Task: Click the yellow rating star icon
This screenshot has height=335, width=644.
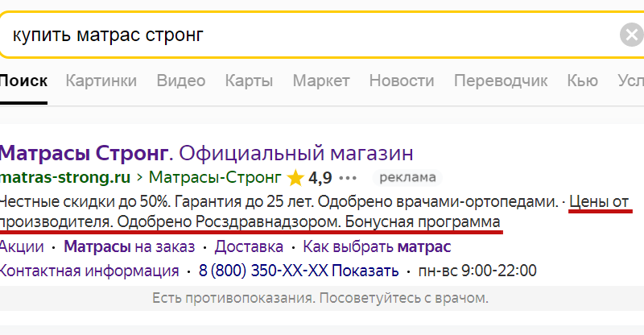Action: (x=295, y=178)
